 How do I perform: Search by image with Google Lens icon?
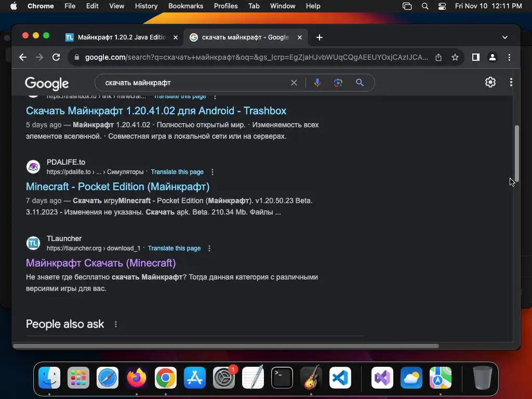338,83
